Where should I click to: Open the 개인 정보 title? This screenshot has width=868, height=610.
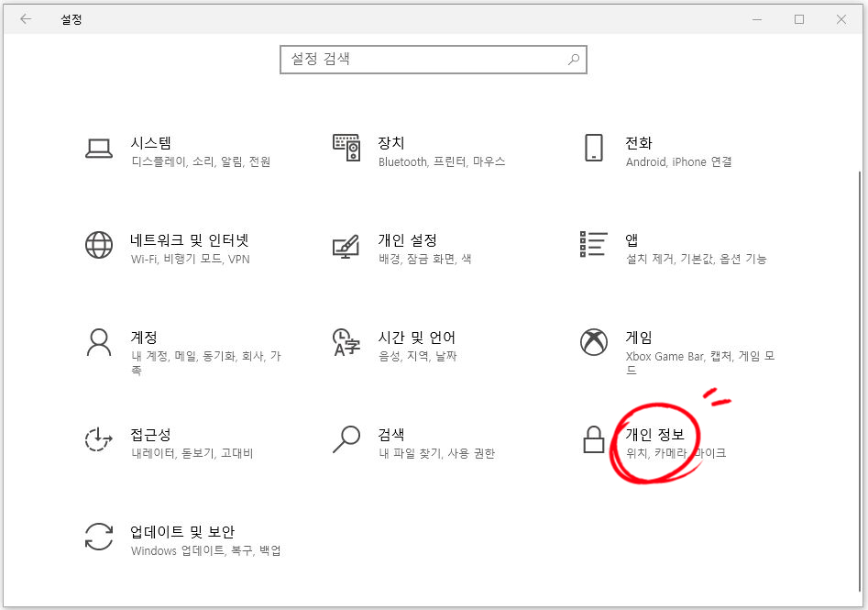[x=654, y=435]
